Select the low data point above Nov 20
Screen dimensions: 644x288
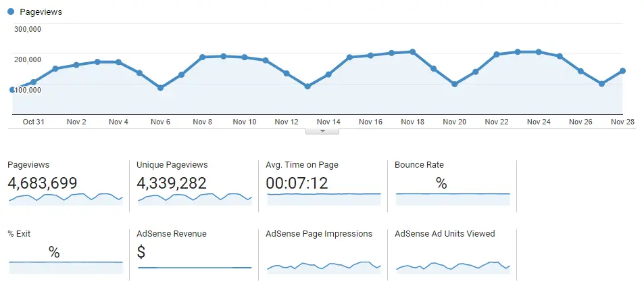tap(455, 84)
